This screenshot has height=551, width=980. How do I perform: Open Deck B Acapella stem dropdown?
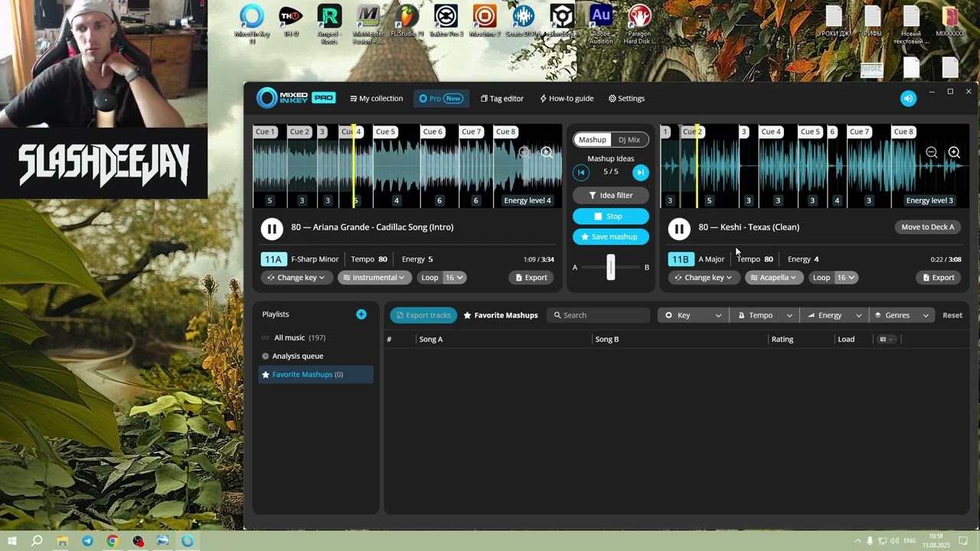[773, 278]
